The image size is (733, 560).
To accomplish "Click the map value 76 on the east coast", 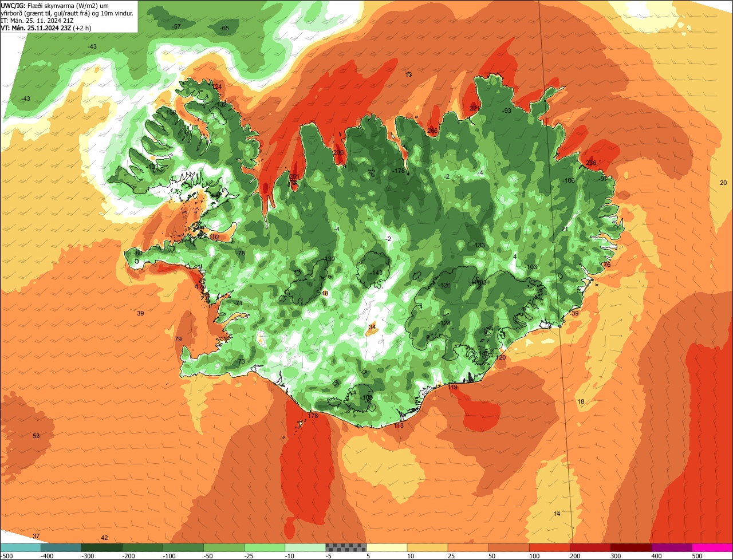I will coord(607,265).
